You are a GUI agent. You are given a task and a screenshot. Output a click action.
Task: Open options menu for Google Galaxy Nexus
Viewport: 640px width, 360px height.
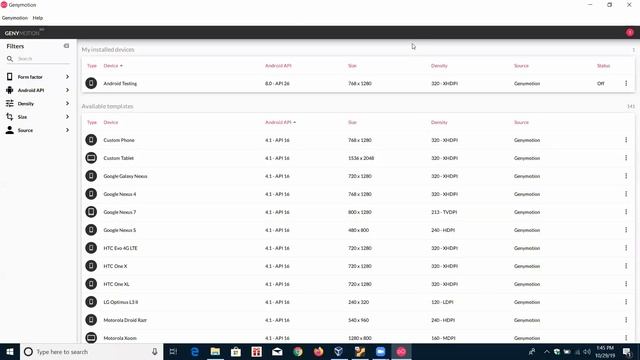click(x=626, y=176)
